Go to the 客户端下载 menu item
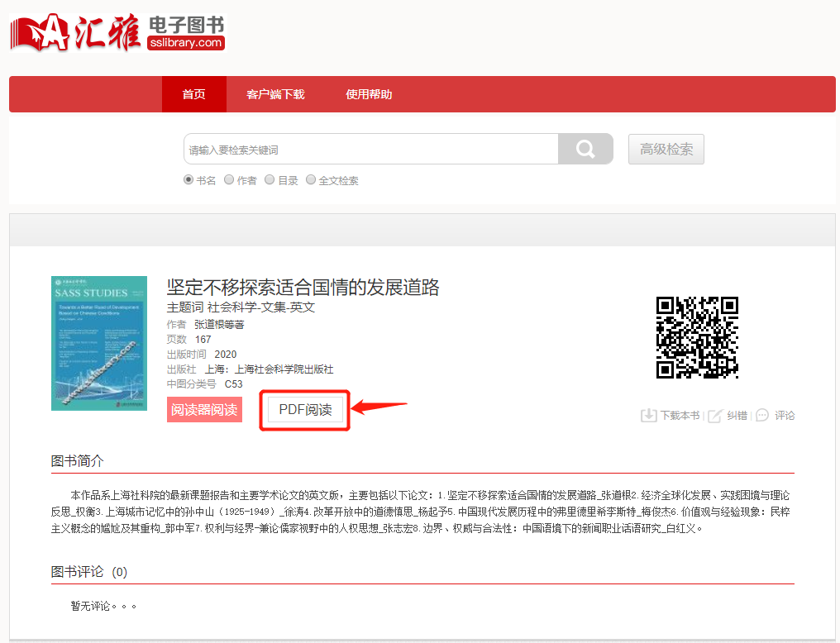This screenshot has width=840, height=643. (275, 94)
